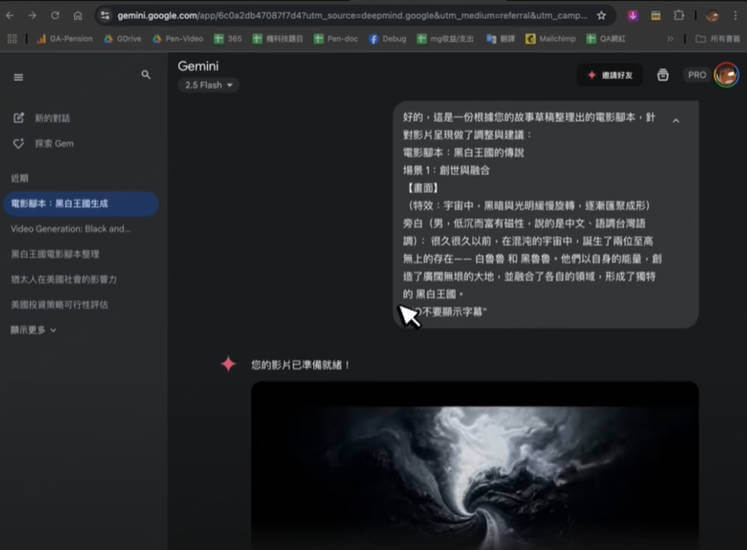The width and height of the screenshot is (747, 550).
Task: Click the PRO badge
Action: (x=697, y=75)
